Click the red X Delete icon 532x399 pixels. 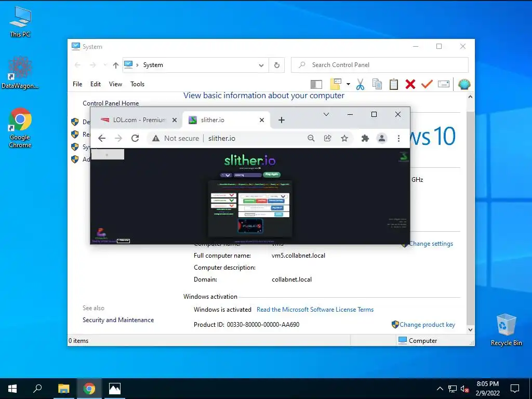click(410, 84)
